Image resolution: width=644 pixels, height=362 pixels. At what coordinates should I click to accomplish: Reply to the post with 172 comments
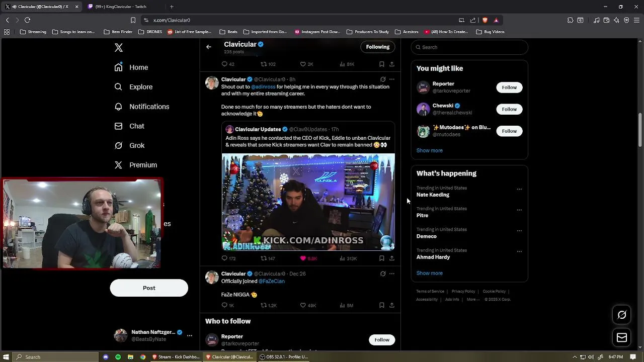(x=228, y=258)
